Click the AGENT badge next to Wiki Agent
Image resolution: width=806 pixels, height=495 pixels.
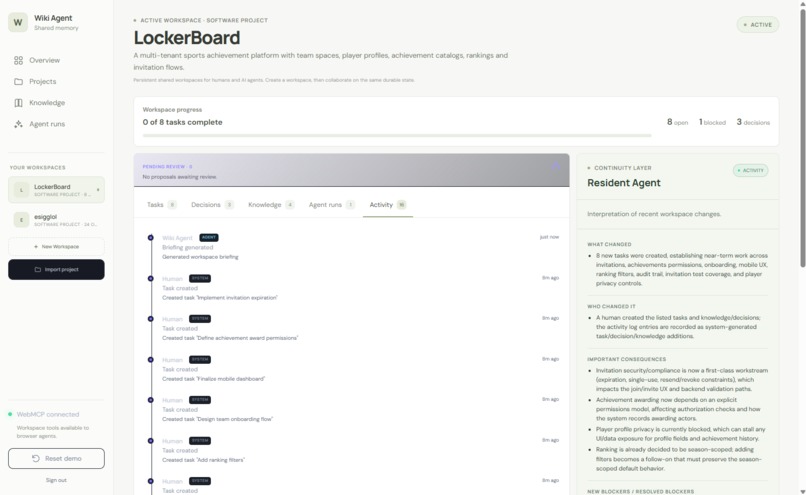click(x=209, y=237)
